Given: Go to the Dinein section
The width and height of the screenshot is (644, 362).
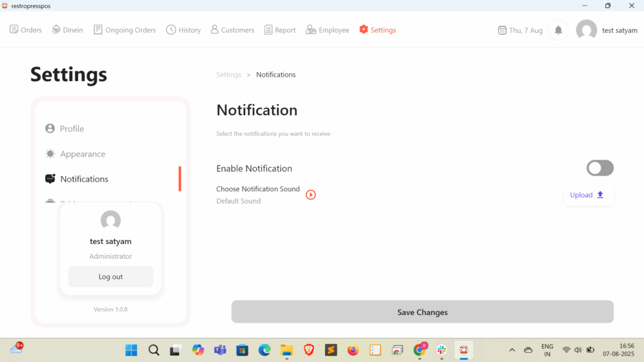Looking at the screenshot, I should coord(67,30).
